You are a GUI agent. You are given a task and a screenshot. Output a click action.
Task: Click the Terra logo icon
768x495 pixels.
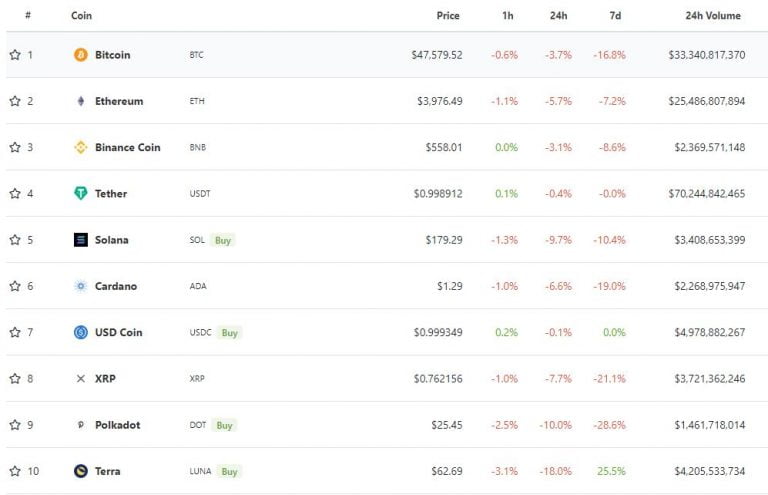click(x=81, y=471)
